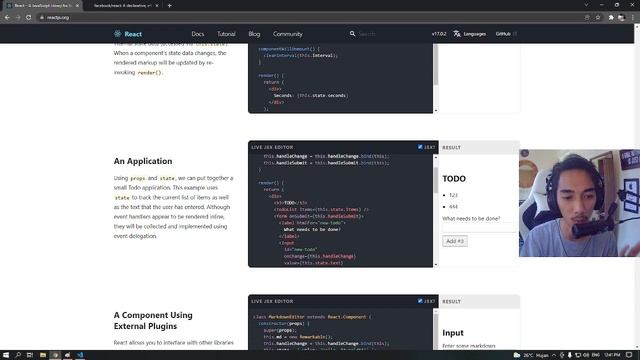The height and width of the screenshot is (360, 640).
Task: Toggle JSX checkbox in Markdown live editor
Action: coord(420,301)
